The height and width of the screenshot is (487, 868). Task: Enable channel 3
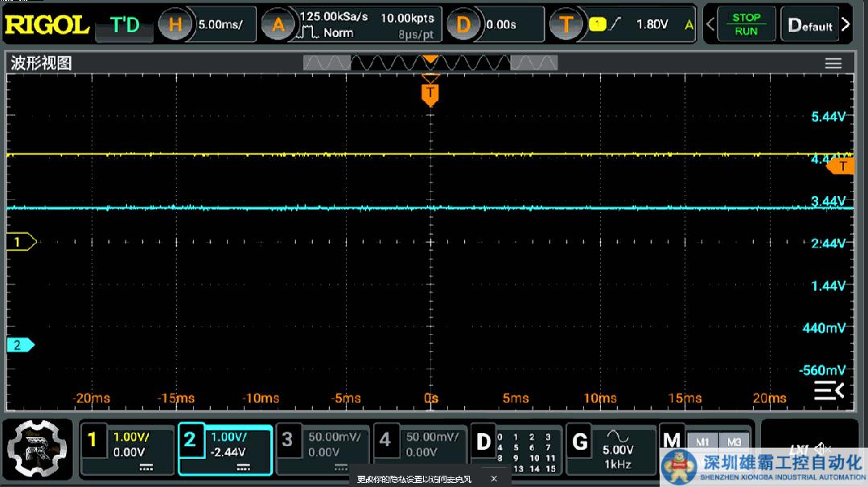[288, 440]
